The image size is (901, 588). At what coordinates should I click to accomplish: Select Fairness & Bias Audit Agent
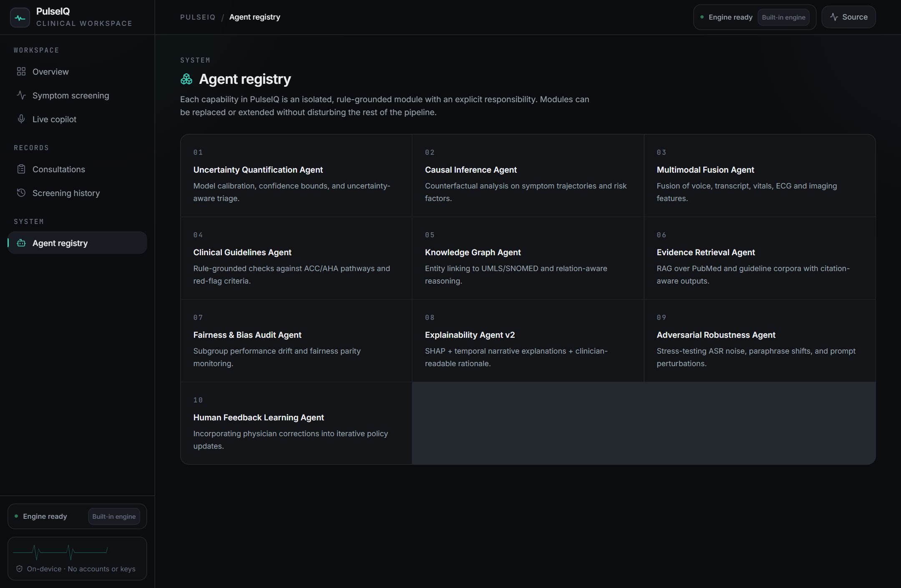(247, 335)
